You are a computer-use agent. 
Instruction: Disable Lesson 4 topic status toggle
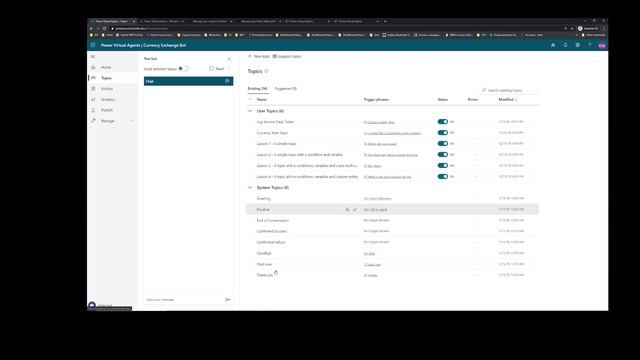(443, 177)
